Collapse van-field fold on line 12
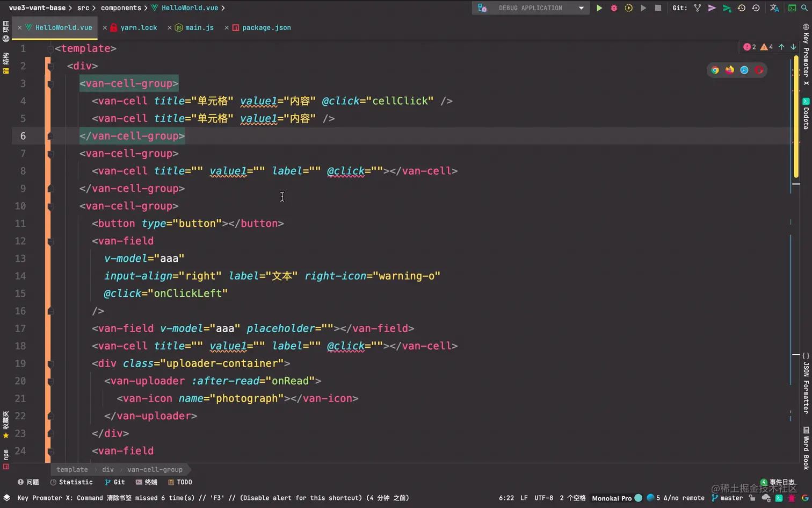Viewport: 812px width, 508px height. tap(50, 241)
